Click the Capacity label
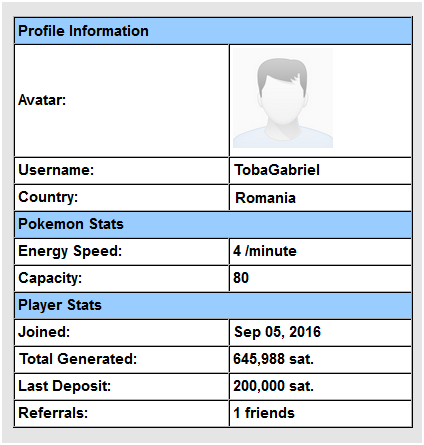 [50, 278]
